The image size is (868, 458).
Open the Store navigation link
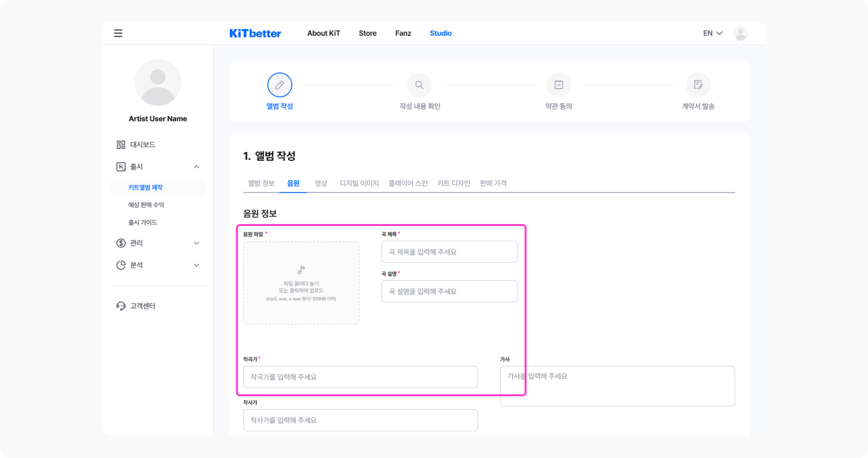coord(367,33)
